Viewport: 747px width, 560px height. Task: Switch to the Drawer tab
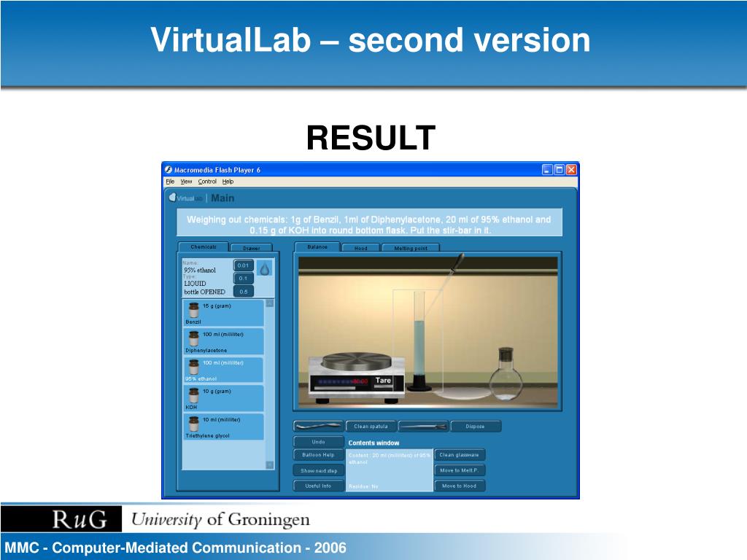(252, 248)
